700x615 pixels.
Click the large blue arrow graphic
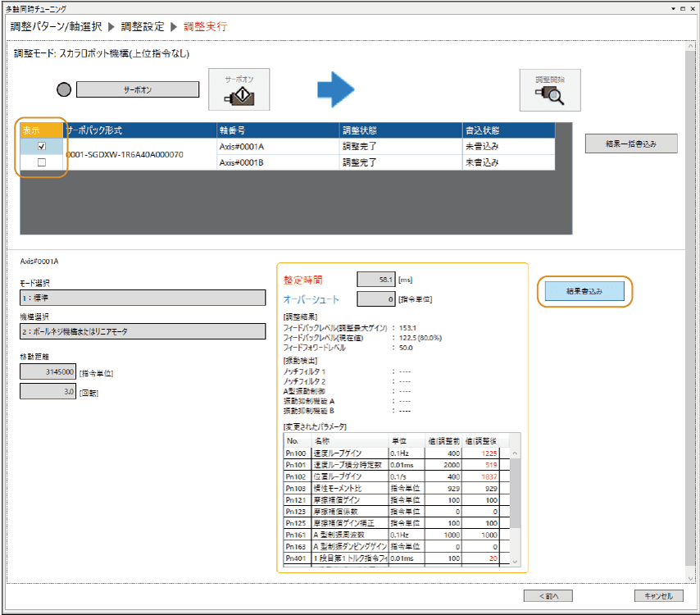[335, 89]
